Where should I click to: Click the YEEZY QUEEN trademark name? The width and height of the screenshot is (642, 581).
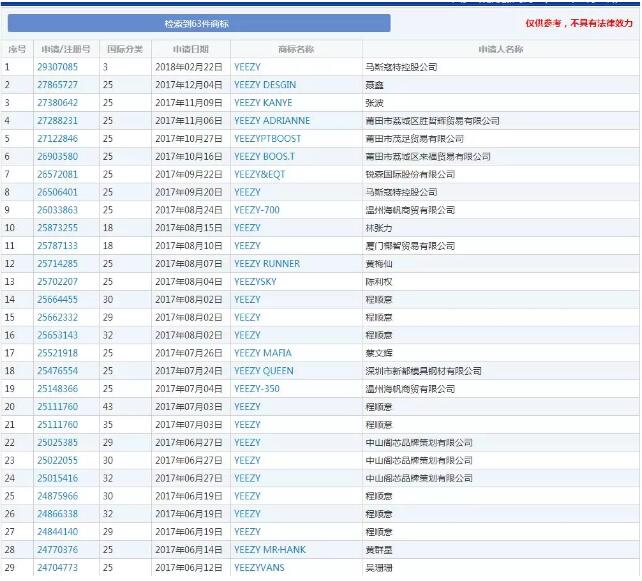[264, 371]
